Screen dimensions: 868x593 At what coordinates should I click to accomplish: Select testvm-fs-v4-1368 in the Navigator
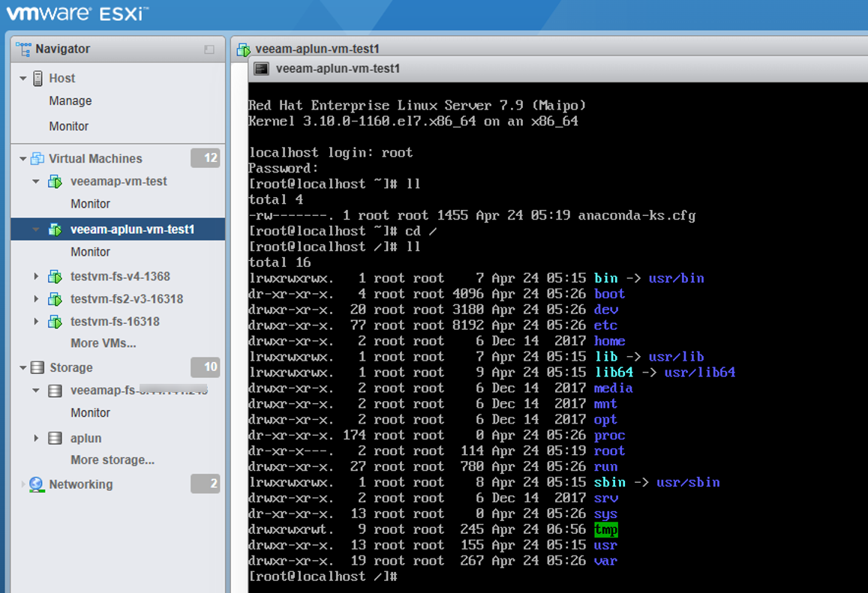coord(120,277)
